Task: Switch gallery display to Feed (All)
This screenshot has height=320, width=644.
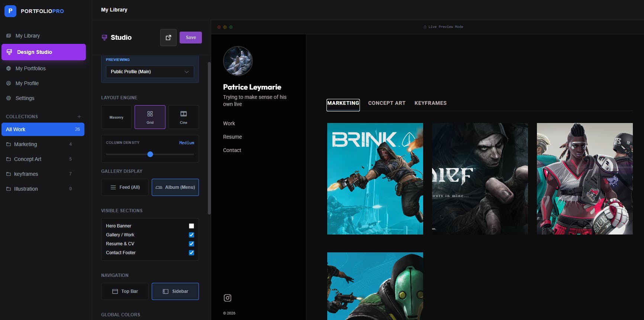Action: click(125, 187)
